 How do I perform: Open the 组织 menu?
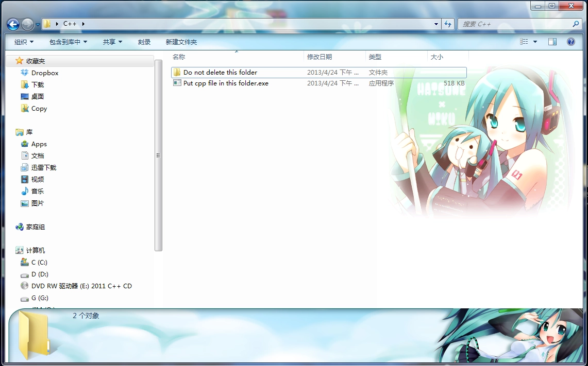(24, 42)
